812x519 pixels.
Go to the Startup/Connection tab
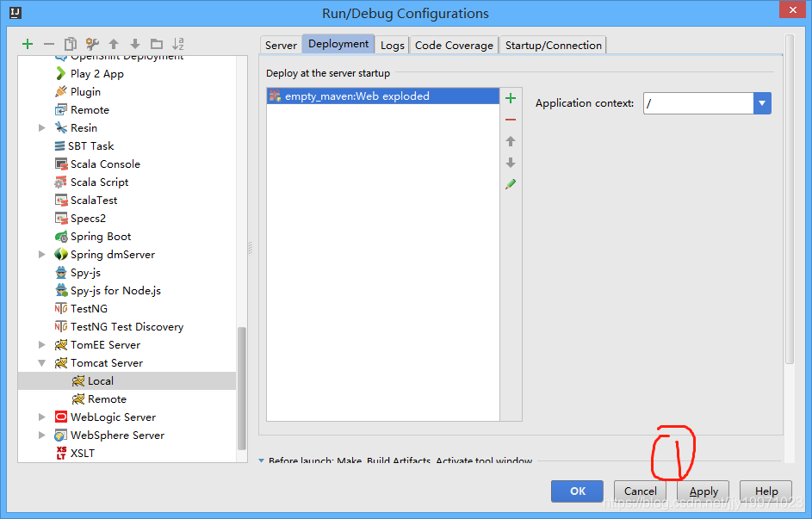[x=553, y=45]
